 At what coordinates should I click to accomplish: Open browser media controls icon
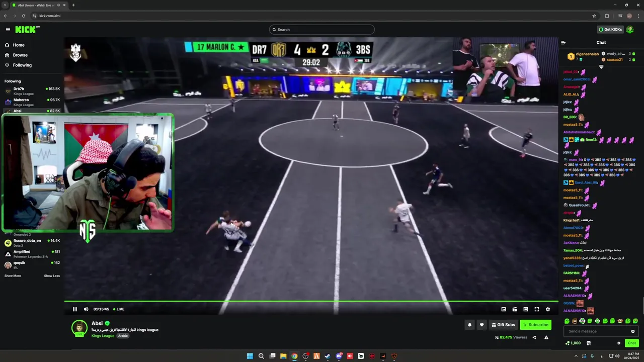pos(620,16)
